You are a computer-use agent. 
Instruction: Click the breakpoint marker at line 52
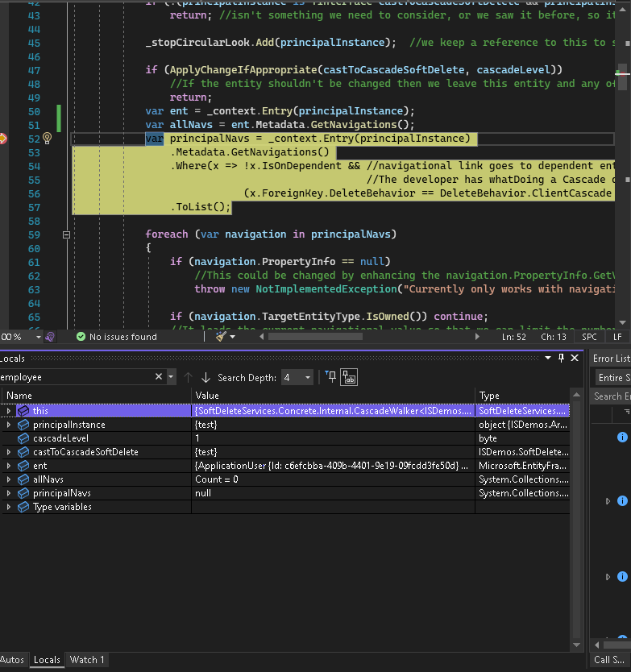point(2,139)
